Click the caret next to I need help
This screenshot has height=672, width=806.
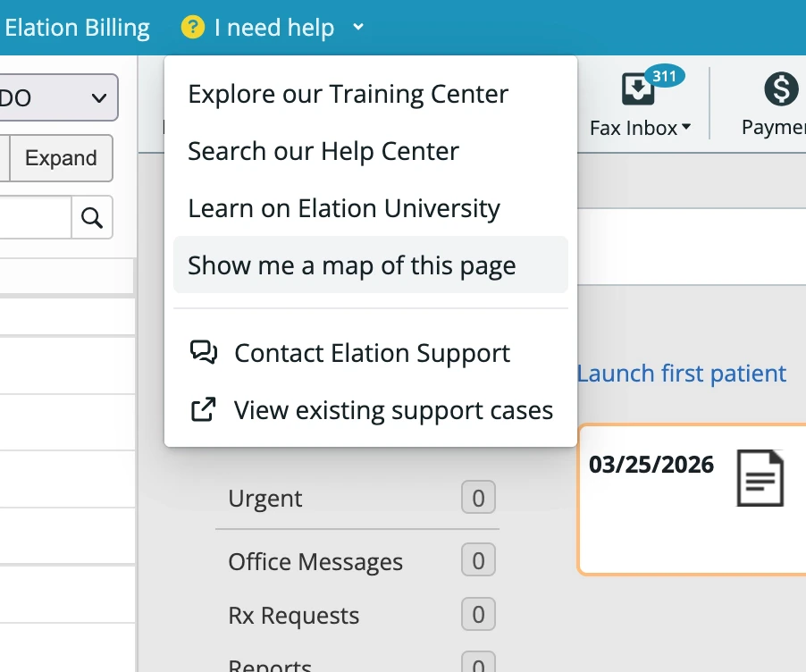coord(357,28)
